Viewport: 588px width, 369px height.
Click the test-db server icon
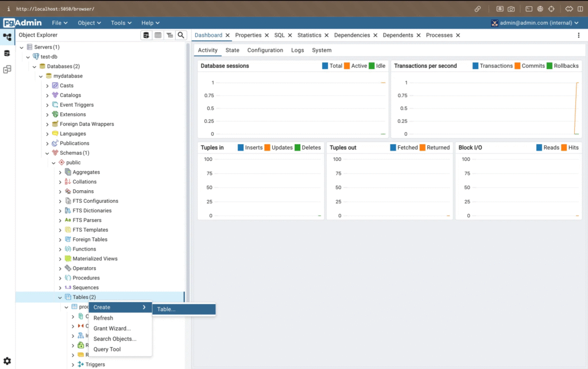36,56
